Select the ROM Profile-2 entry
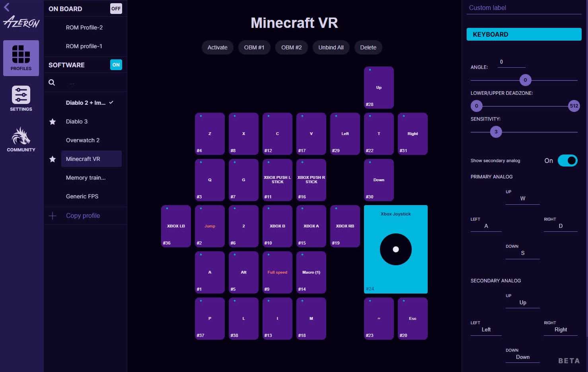Image resolution: width=588 pixels, height=372 pixels. (x=84, y=27)
